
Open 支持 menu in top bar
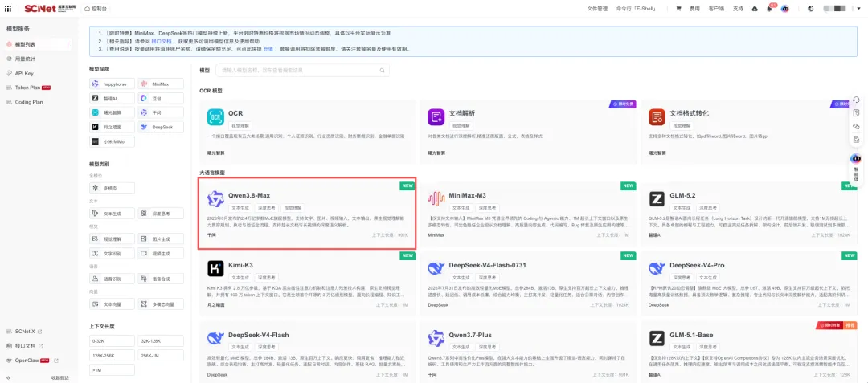pyautogui.click(x=738, y=9)
